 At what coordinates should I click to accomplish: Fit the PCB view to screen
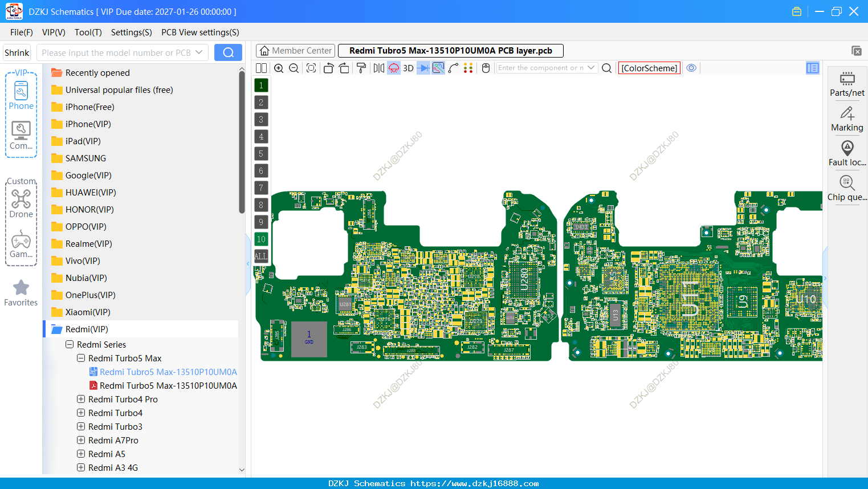click(x=311, y=68)
